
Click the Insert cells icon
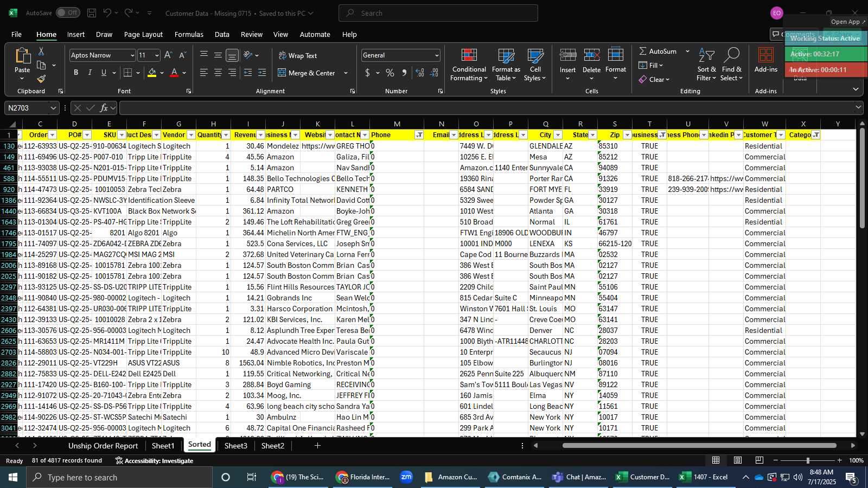(567, 55)
